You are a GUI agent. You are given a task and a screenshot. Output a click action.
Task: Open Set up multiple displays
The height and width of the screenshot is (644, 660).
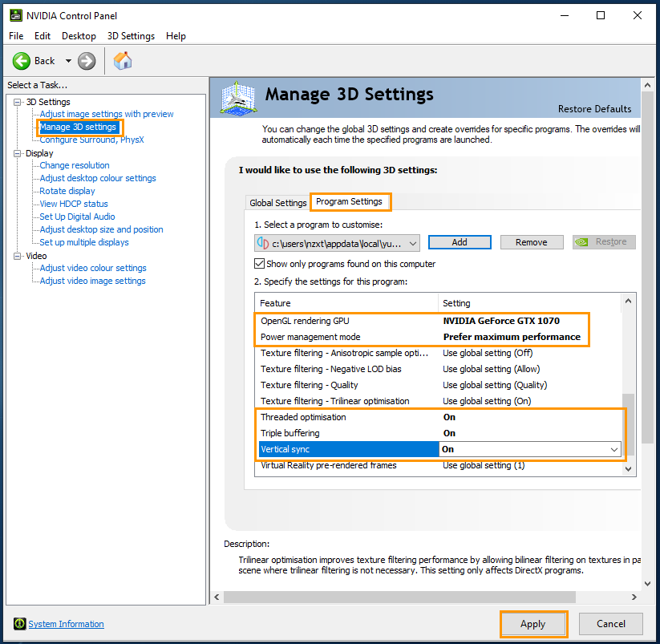coord(84,242)
